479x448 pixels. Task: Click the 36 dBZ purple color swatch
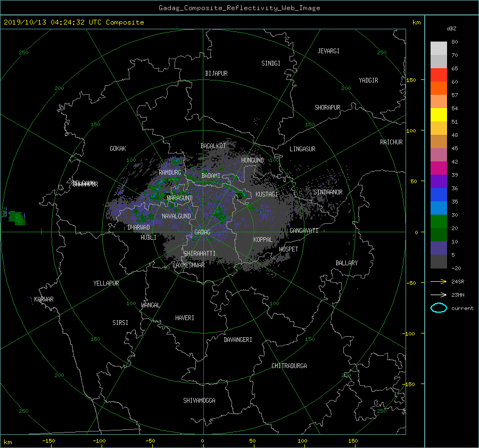(x=439, y=181)
